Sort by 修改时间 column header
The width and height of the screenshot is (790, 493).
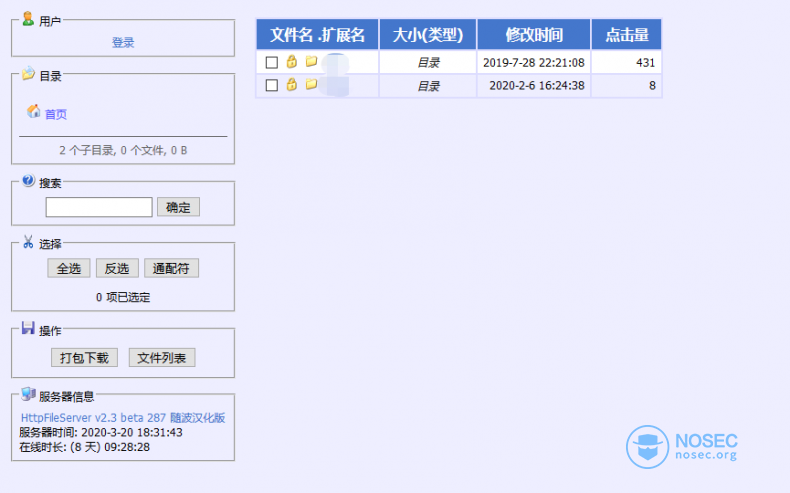point(534,35)
